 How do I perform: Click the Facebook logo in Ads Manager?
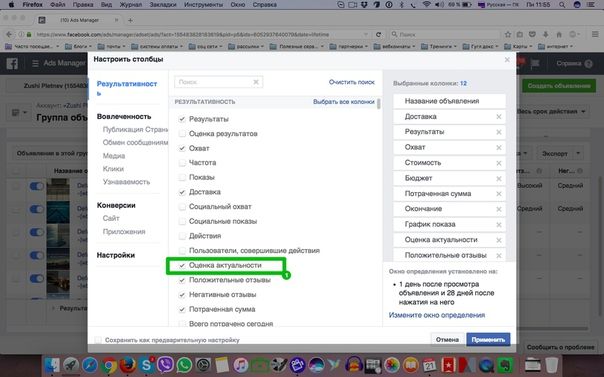pyautogui.click(x=12, y=63)
